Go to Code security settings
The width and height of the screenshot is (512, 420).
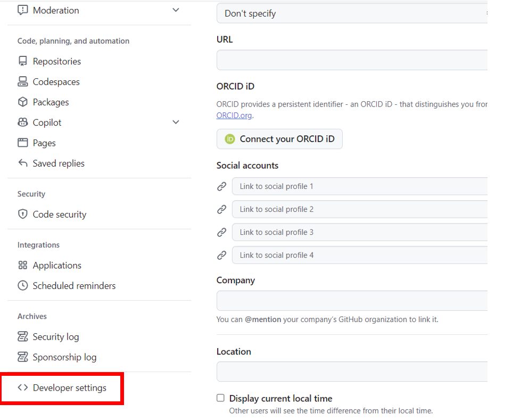(60, 215)
